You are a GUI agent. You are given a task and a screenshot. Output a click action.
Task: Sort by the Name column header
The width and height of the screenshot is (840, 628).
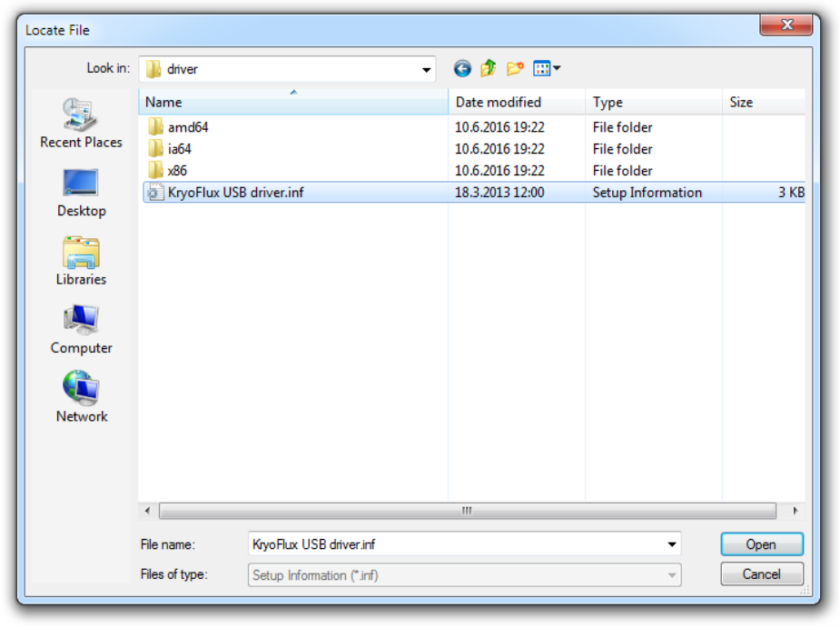click(293, 102)
